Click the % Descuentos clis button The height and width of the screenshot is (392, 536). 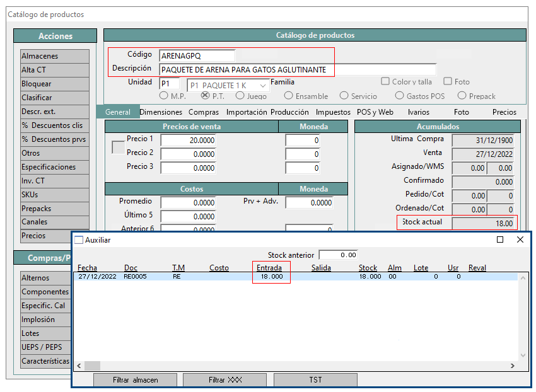pos(55,125)
